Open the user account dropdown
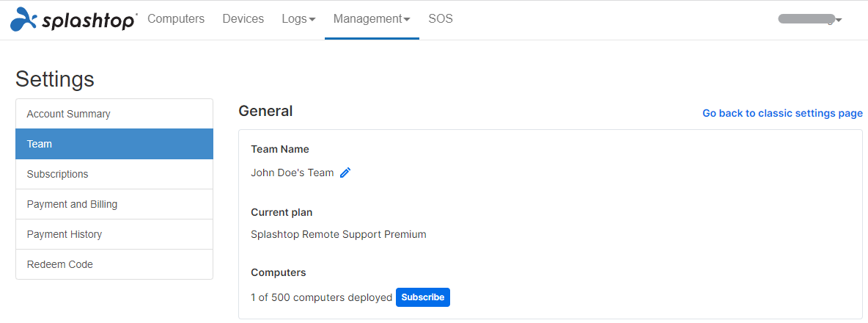The height and width of the screenshot is (323, 868). coord(810,19)
